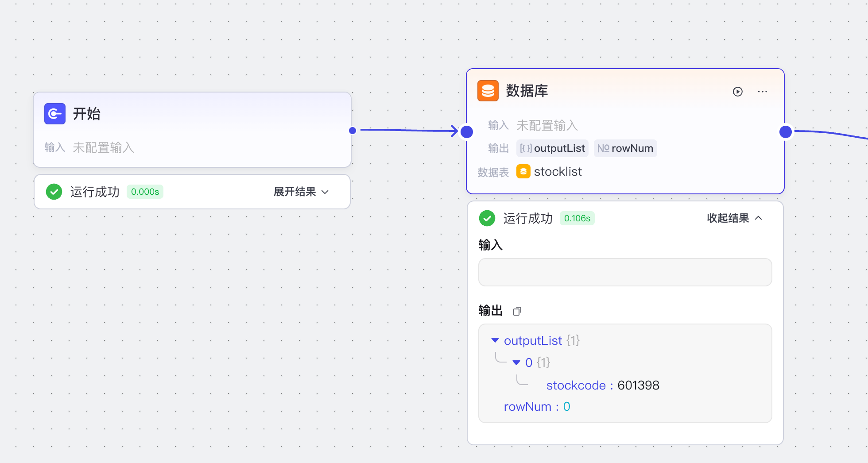
Task: Click the 输入 heading in the results panel
Action: click(491, 245)
